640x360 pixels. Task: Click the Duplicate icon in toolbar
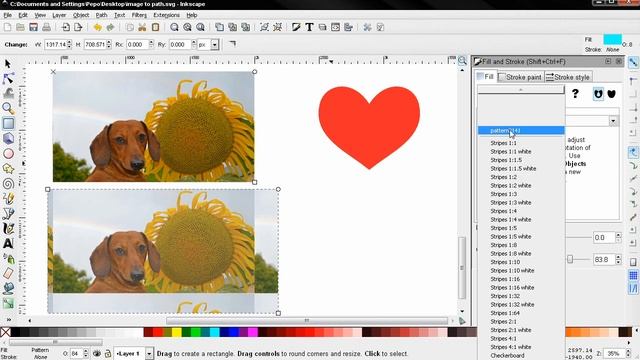[x=219, y=27]
